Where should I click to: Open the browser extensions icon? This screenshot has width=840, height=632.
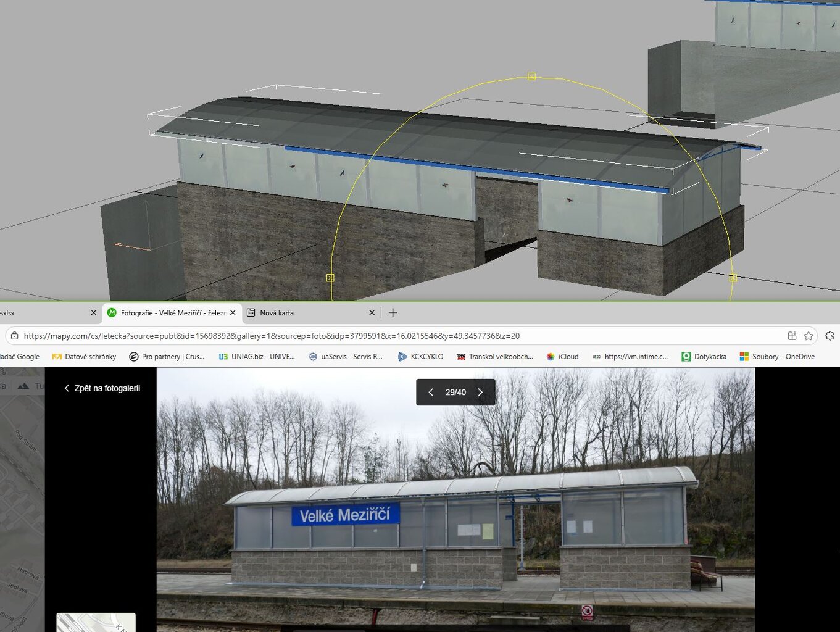coord(830,336)
